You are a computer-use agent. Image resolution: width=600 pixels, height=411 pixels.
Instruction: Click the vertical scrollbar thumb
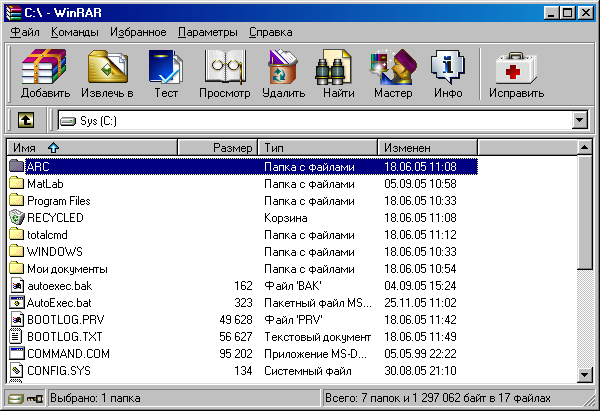[585, 212]
